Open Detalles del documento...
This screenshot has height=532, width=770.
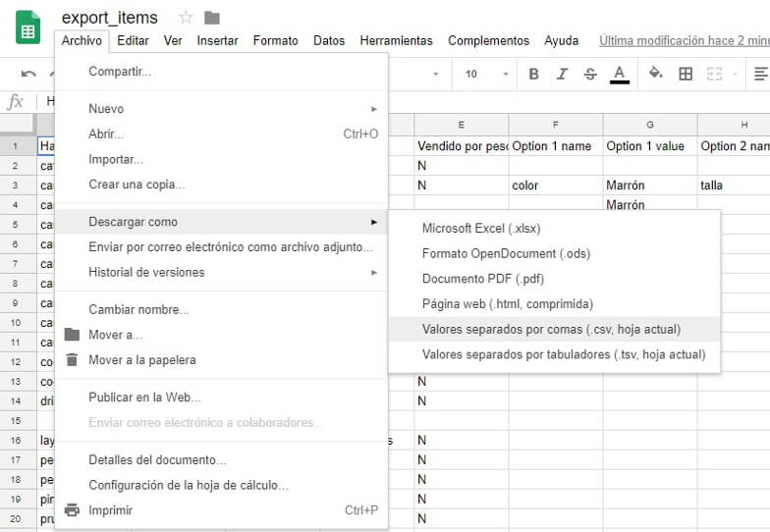coord(221,459)
